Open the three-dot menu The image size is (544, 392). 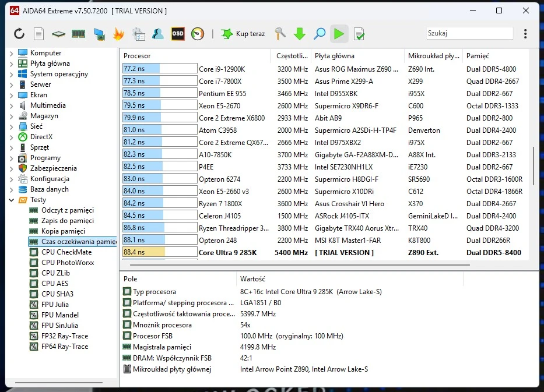coord(525,34)
